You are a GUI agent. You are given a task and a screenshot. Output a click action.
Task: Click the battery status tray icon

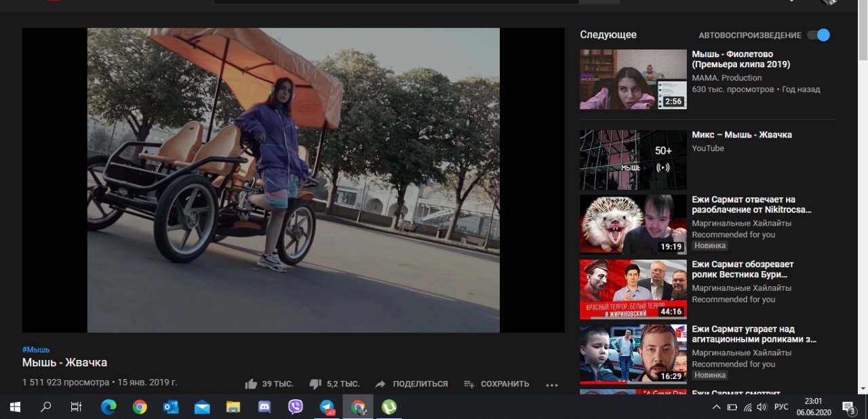(732, 407)
